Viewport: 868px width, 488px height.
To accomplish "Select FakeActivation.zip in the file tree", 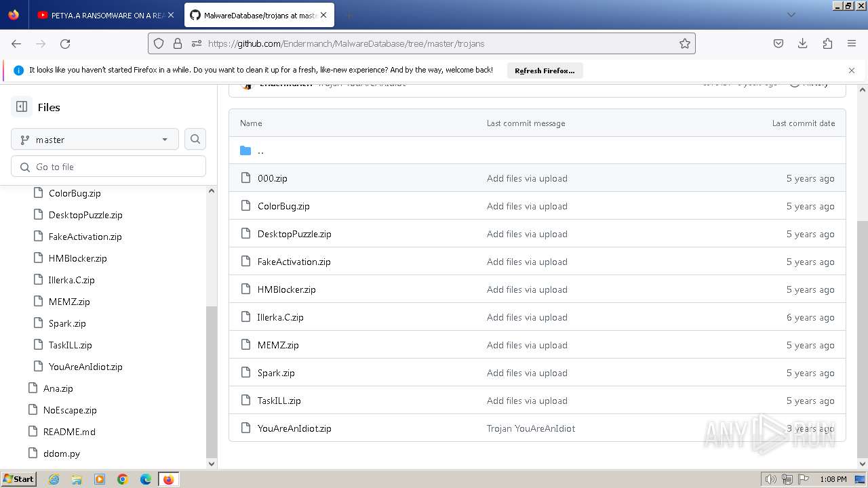I will point(85,237).
